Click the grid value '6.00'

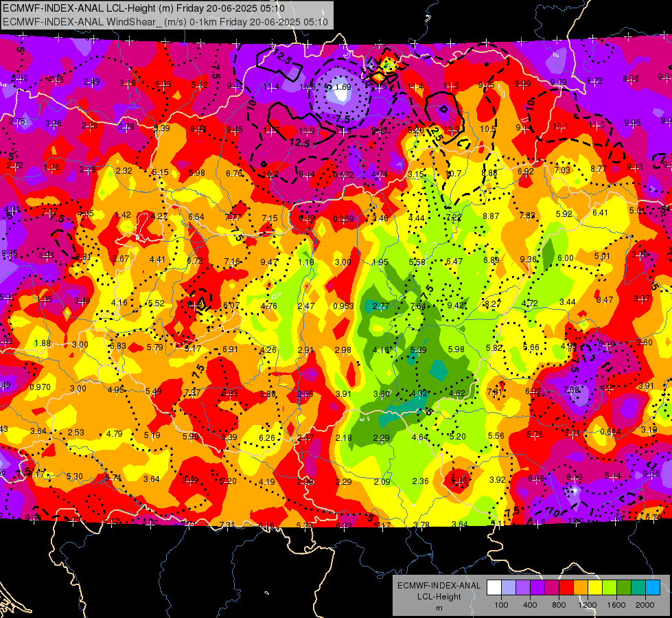tap(566, 257)
